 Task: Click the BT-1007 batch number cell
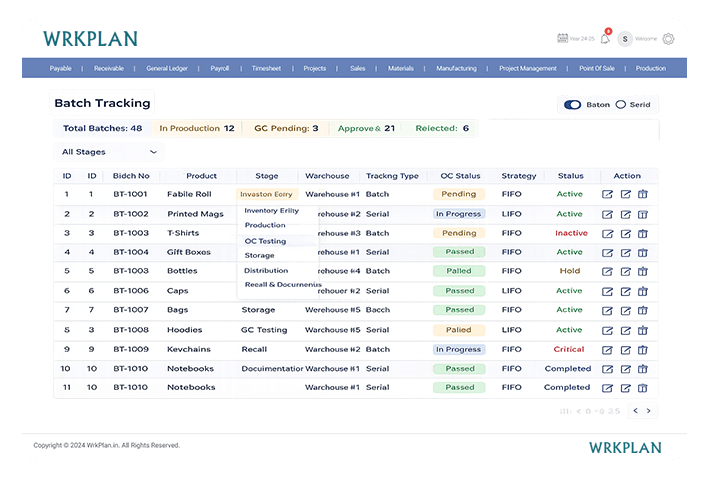(131, 310)
